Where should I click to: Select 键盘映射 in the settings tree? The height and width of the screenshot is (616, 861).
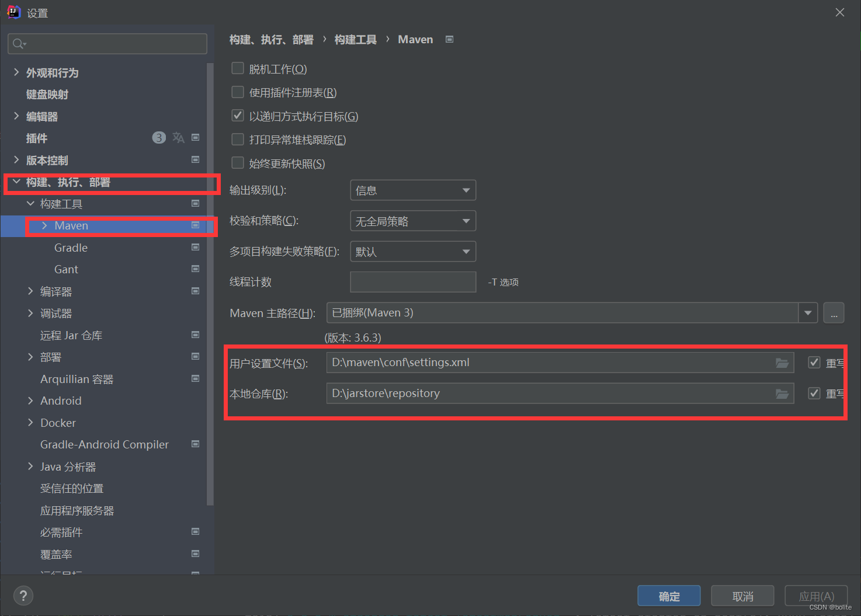[47, 95]
